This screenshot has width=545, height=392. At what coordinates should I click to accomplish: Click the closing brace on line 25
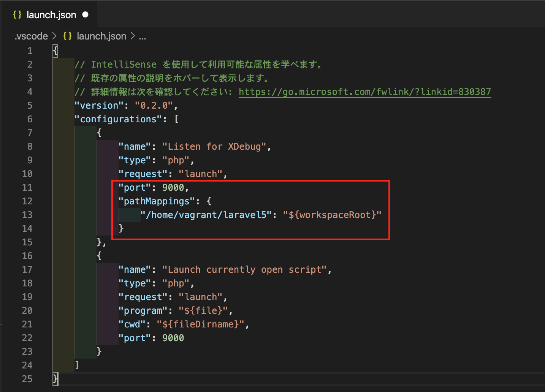[x=55, y=379]
